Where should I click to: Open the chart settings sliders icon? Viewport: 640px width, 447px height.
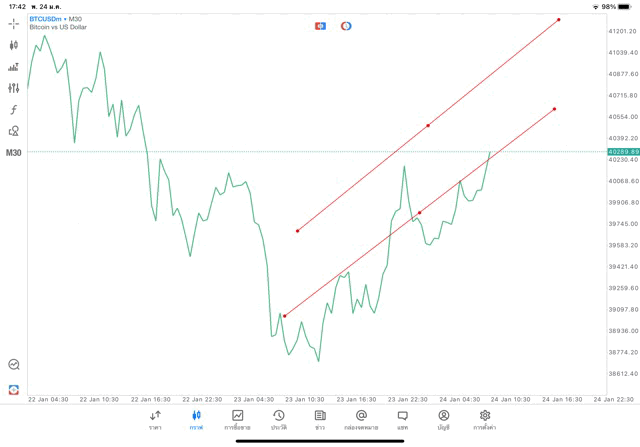click(14, 88)
